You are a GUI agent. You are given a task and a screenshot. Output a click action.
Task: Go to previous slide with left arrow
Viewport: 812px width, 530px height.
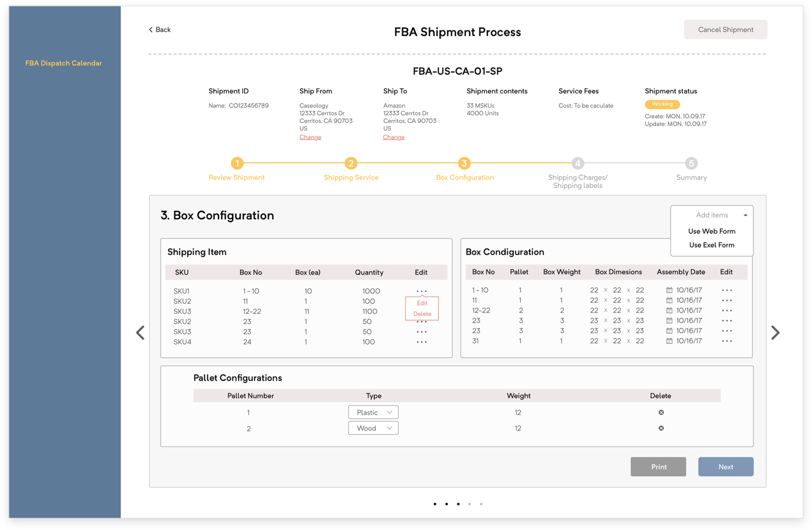coord(141,333)
